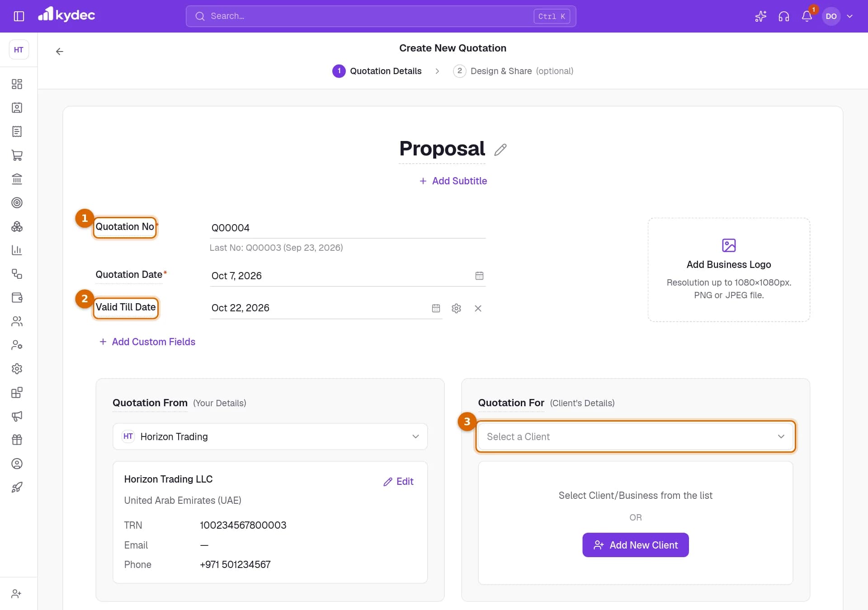
Task: Click Add Subtitle link
Action: coord(453,181)
